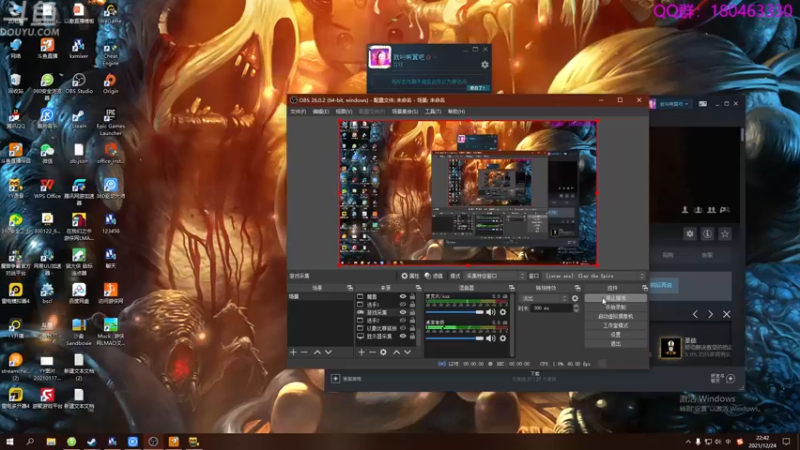
Task: Click the 工作室模式 studio mode button
Action: (615, 325)
